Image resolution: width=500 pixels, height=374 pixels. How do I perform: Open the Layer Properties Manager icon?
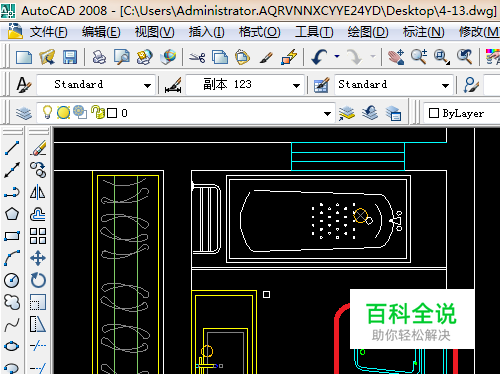(x=24, y=113)
